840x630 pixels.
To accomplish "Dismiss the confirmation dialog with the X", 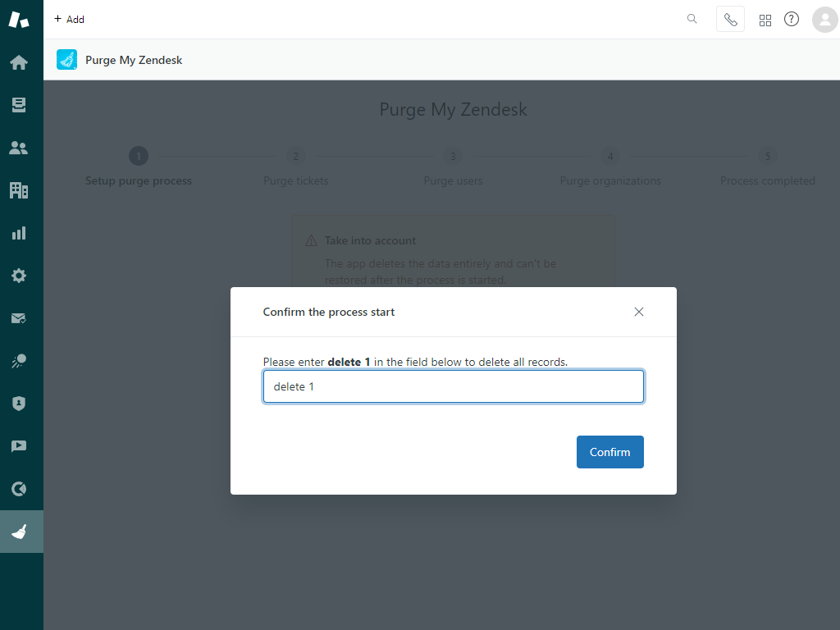I will click(639, 312).
